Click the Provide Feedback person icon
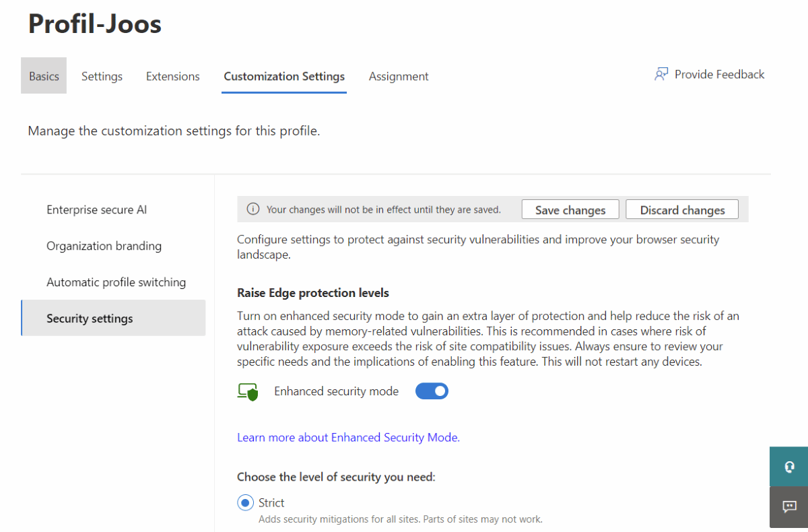This screenshot has height=532, width=808. [x=661, y=75]
